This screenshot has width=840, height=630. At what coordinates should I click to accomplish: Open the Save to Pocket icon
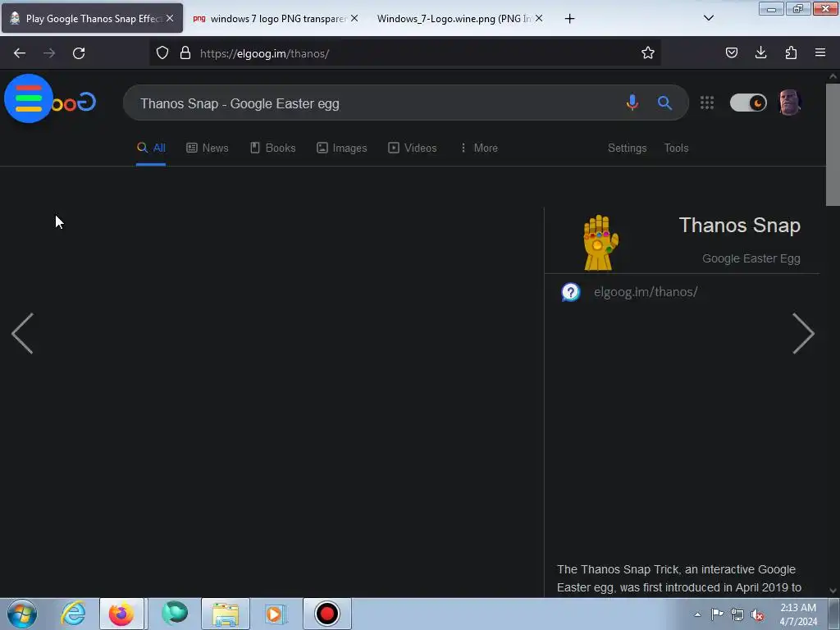click(x=732, y=52)
